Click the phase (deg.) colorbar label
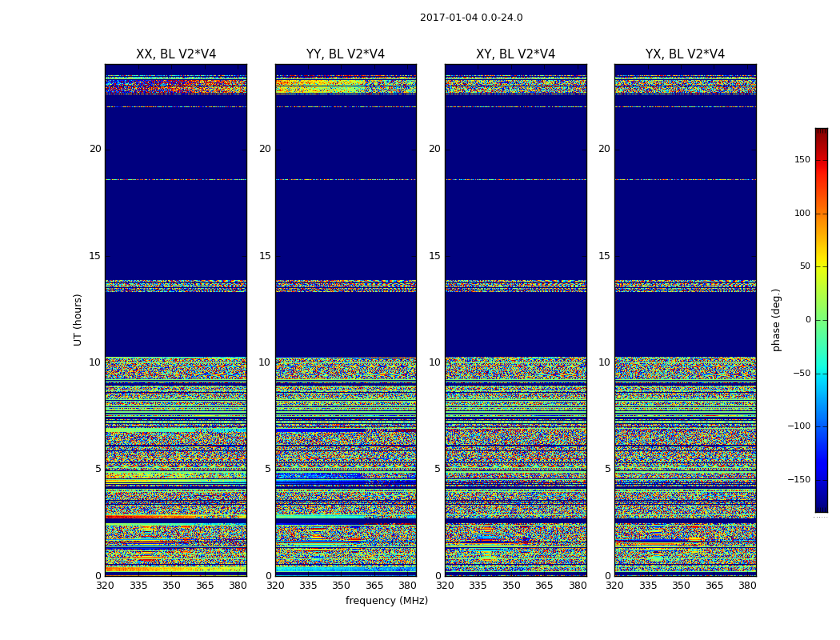The image size is (840, 640). click(776, 319)
